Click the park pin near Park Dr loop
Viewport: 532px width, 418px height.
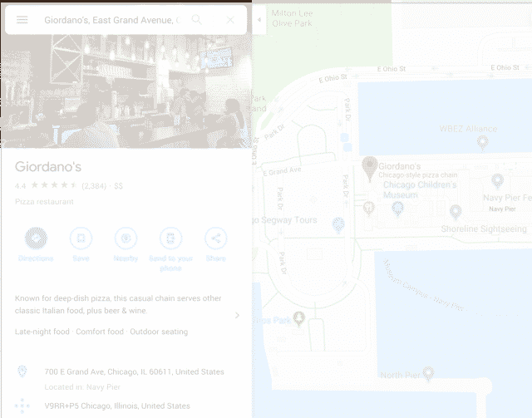tap(299, 318)
